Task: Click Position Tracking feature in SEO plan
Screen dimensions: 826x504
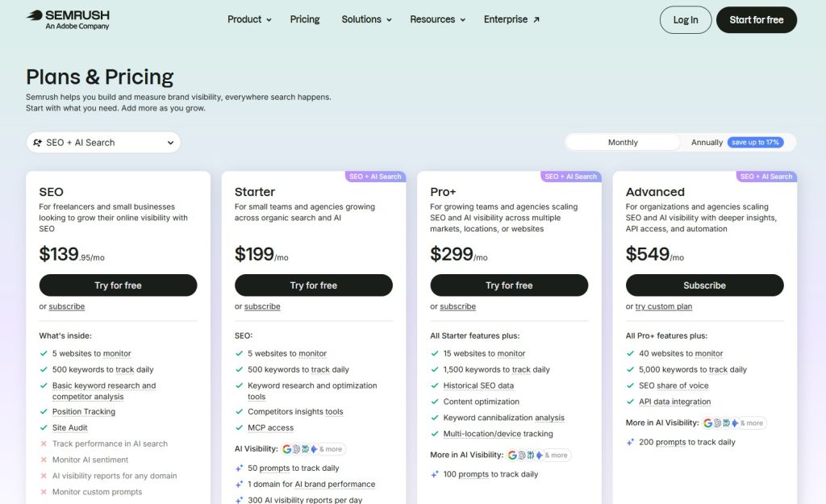Action: [84, 412]
